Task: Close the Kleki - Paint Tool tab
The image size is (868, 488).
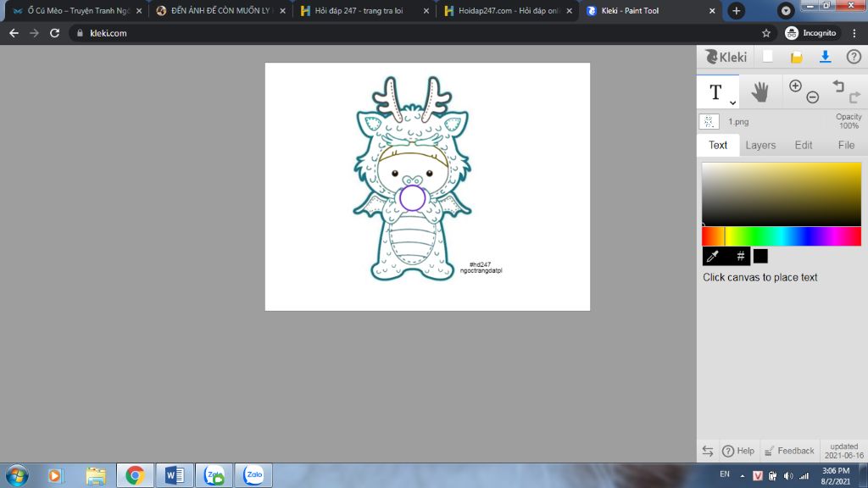Action: click(712, 10)
